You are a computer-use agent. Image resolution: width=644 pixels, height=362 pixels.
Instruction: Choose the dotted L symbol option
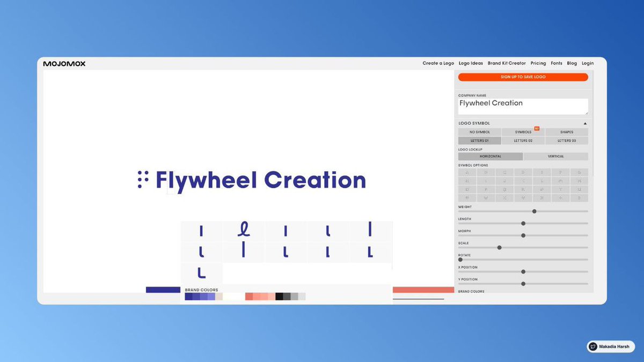pyautogui.click(x=541, y=181)
